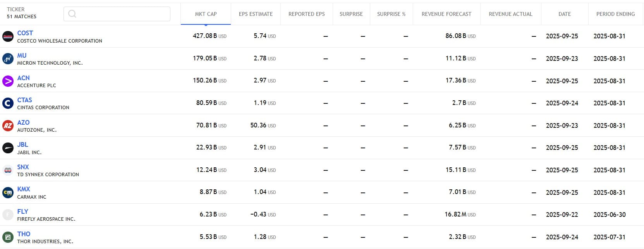This screenshot has width=644, height=249.
Task: Sort by the MKT CAP column
Action: 206,14
